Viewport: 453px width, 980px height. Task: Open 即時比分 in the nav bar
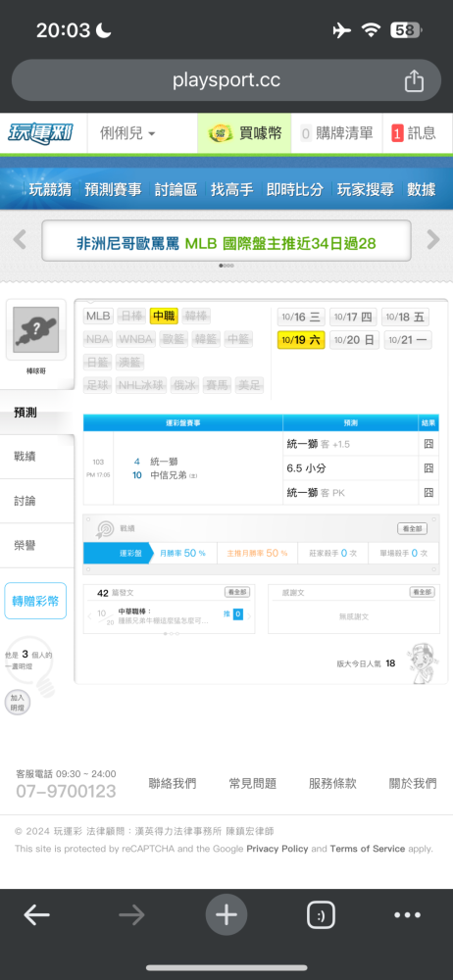click(295, 189)
